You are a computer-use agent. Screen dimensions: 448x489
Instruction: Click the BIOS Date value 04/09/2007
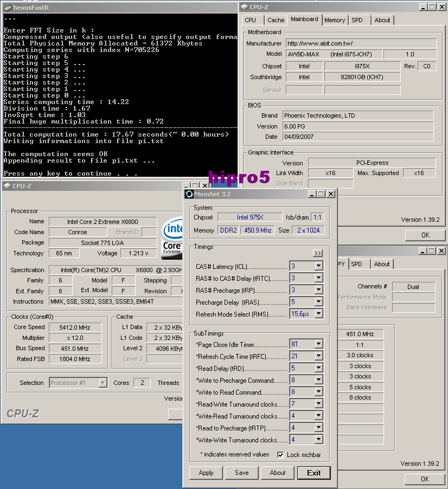358,137
